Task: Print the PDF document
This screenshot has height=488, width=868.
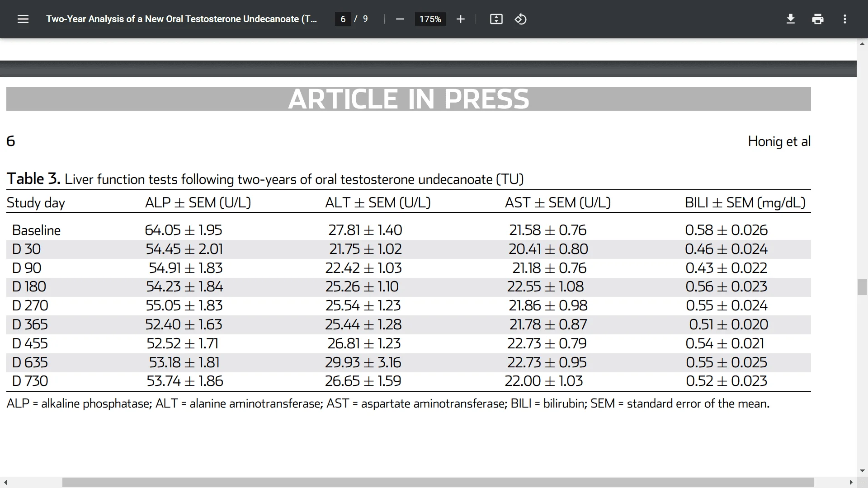Action: (x=817, y=19)
